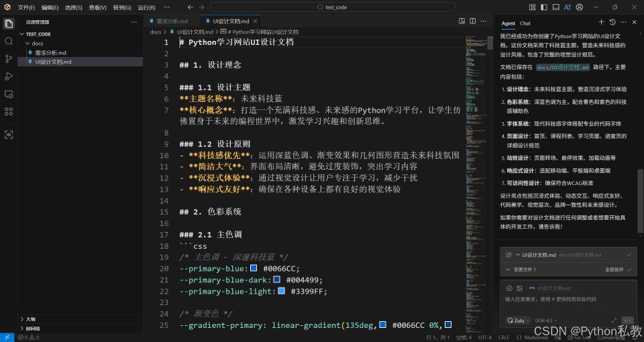
Task: Split the editor to the right
Action: pyautogui.click(x=462, y=21)
